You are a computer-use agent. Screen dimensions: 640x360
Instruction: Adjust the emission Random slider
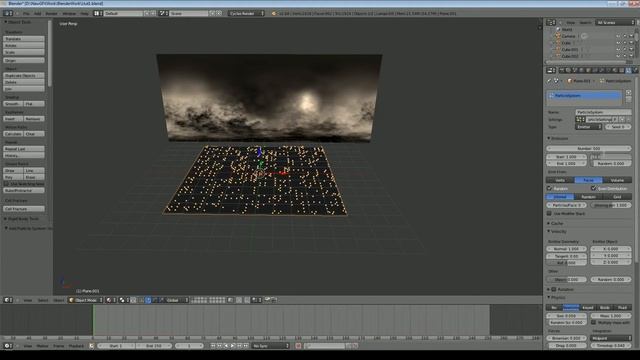tap(611, 163)
